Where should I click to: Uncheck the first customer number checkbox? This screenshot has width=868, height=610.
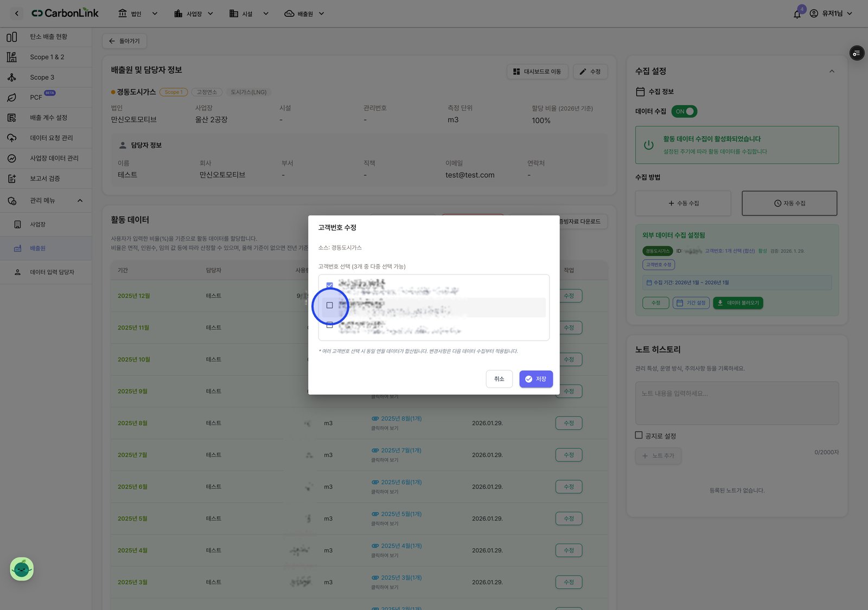tap(329, 285)
